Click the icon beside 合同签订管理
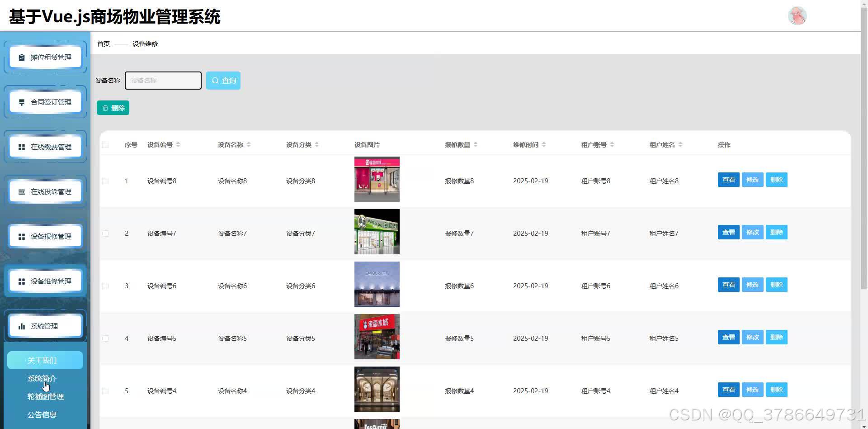The height and width of the screenshot is (429, 868). pyautogui.click(x=21, y=102)
